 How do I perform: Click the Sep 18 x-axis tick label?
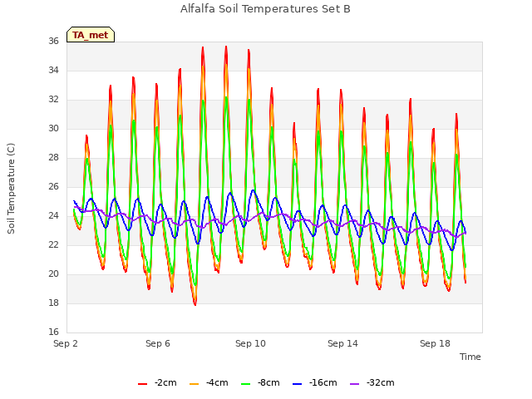click(x=435, y=343)
